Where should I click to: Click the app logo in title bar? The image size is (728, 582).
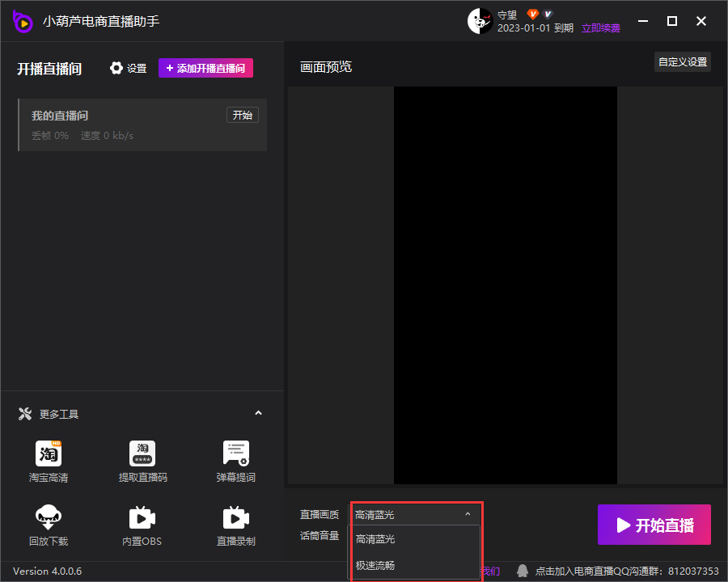[23, 21]
